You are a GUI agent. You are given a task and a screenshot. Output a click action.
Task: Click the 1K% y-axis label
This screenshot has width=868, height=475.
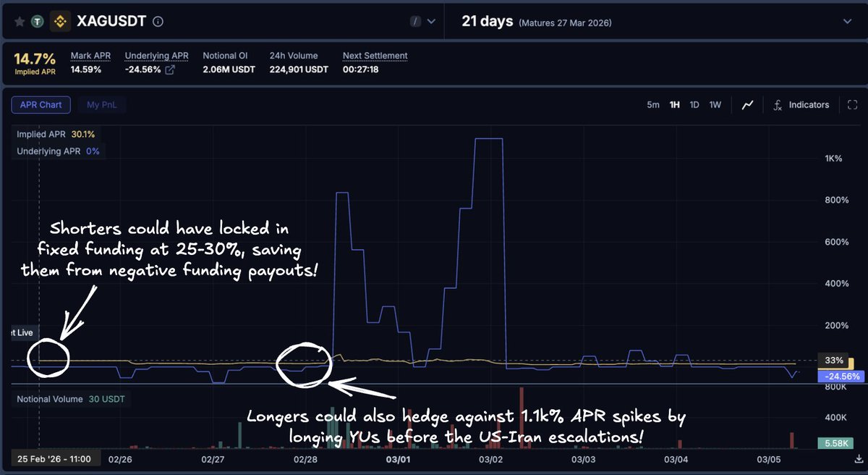[x=833, y=158]
